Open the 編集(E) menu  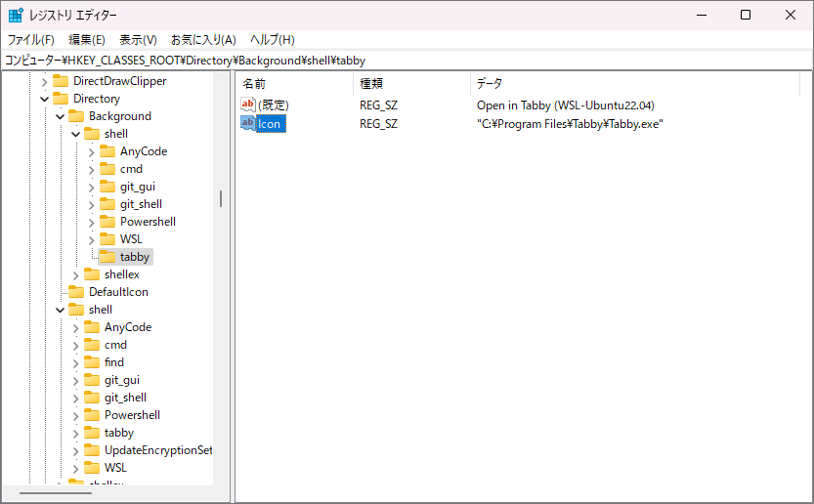[87, 40]
